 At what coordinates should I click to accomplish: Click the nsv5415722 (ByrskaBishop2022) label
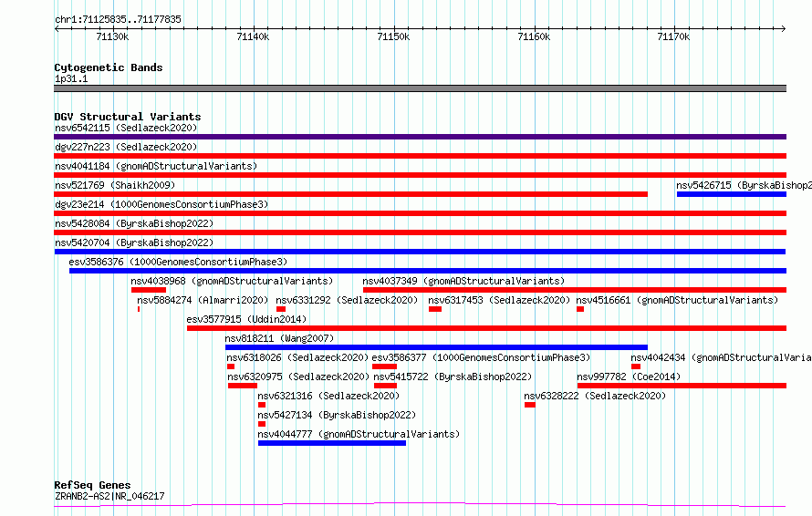point(453,377)
